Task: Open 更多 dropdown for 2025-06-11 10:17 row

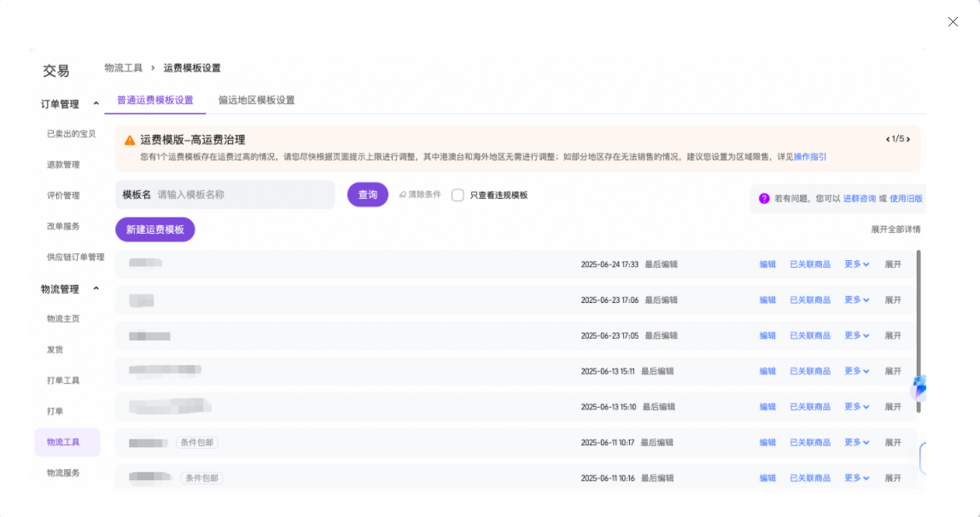Action: (x=856, y=442)
